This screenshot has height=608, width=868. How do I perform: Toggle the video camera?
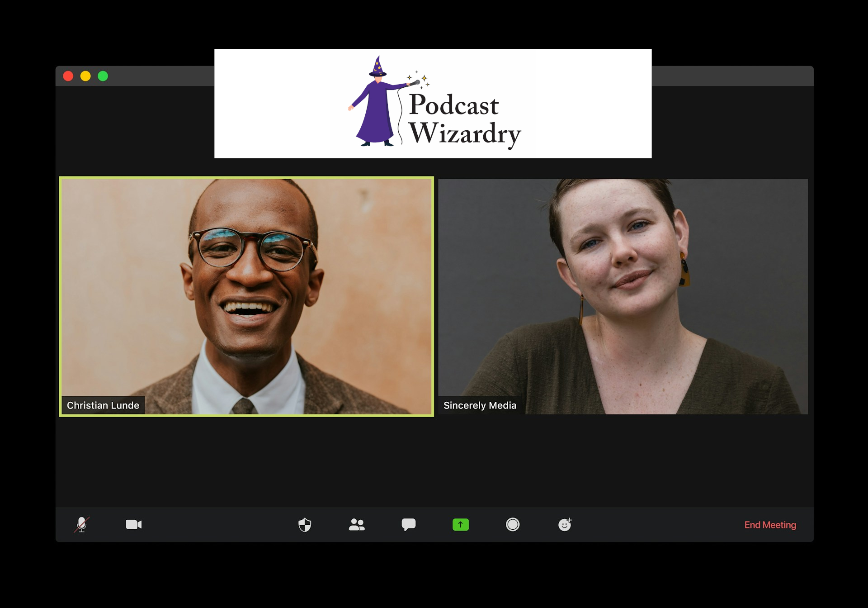[134, 524]
